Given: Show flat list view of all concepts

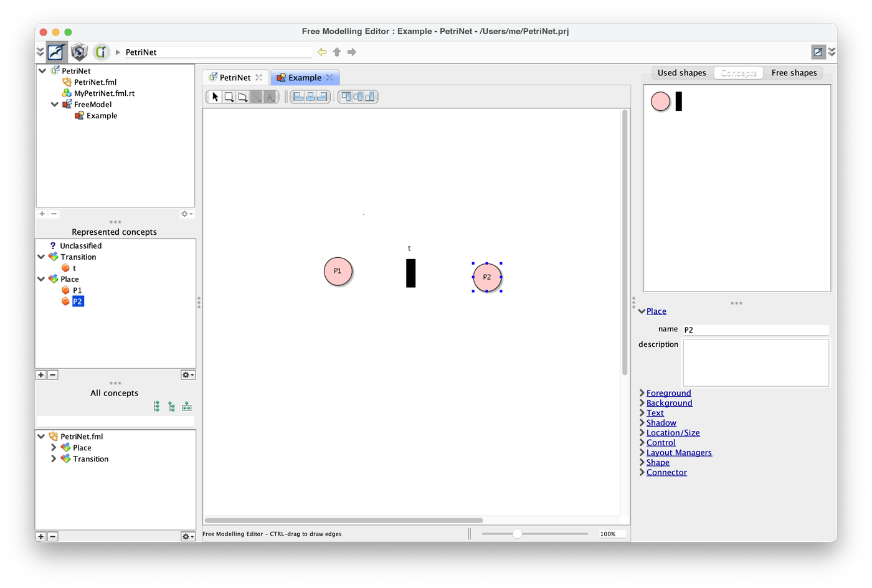Looking at the screenshot, I should point(156,407).
